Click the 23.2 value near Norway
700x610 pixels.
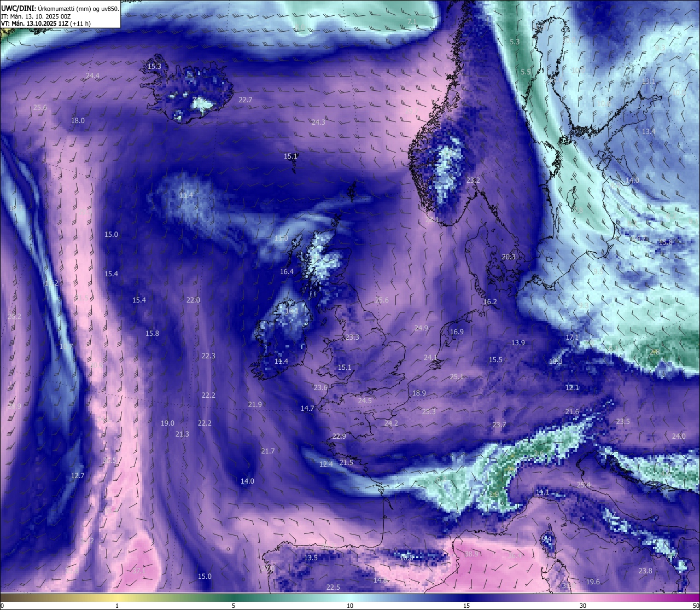coord(473,180)
